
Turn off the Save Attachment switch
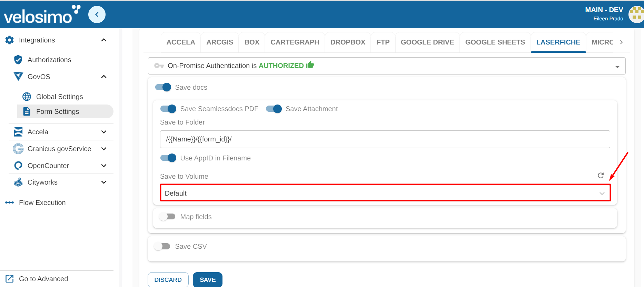[274, 109]
